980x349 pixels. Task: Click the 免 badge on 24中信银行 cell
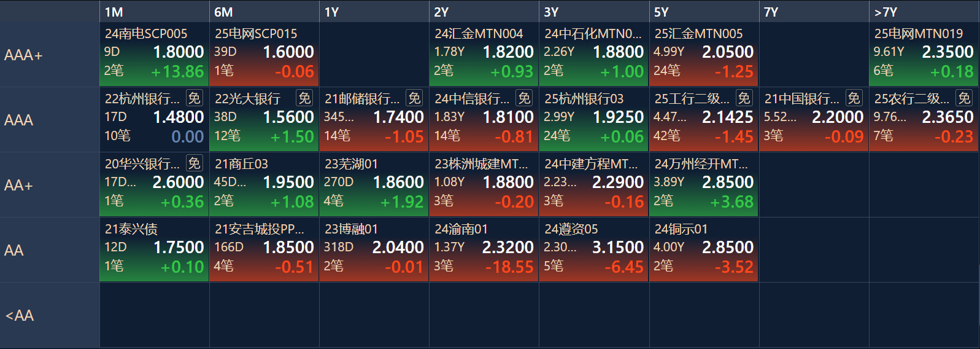[524, 98]
